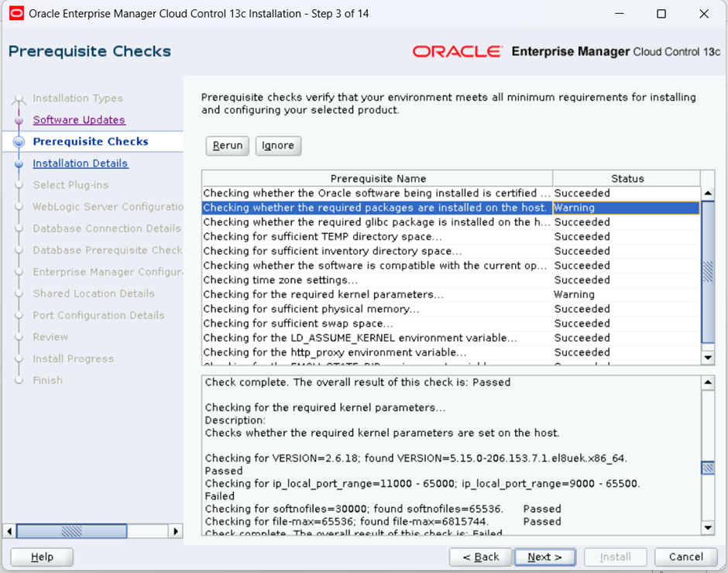Image resolution: width=728 pixels, height=573 pixels.
Task: Go back with the Back button
Action: 480,557
